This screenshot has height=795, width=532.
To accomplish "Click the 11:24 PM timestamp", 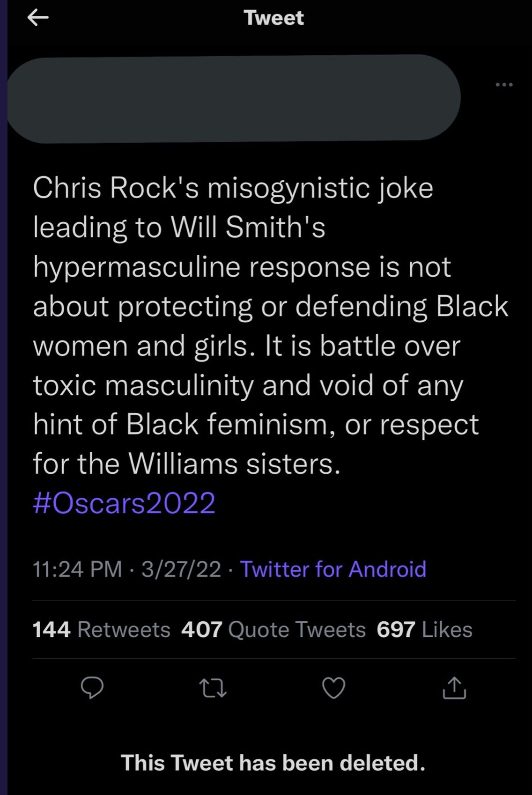I will (x=77, y=569).
